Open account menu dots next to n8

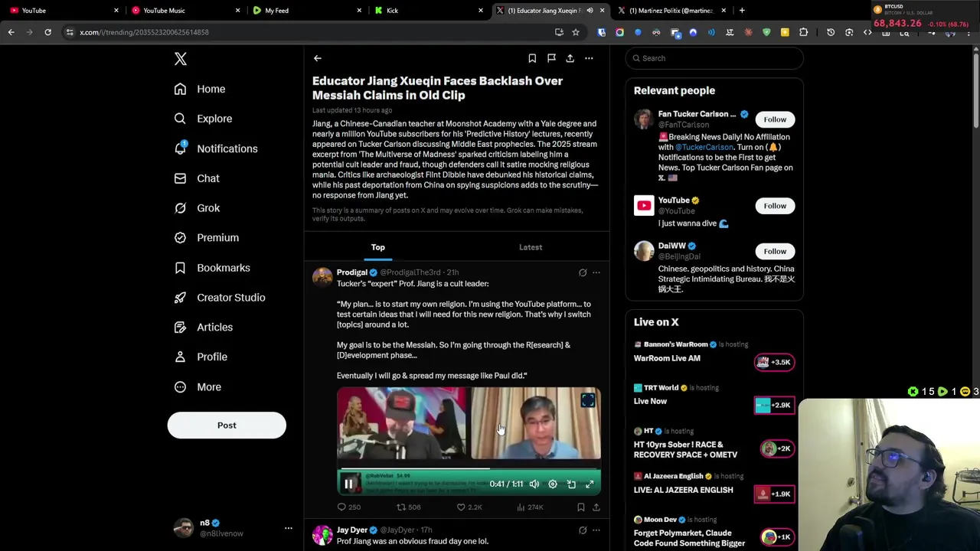pos(289,528)
